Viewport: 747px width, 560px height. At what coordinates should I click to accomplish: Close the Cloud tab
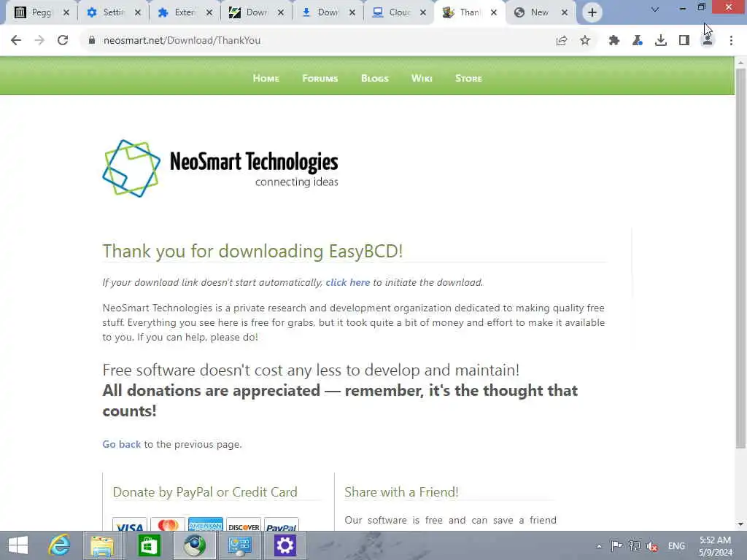(422, 13)
